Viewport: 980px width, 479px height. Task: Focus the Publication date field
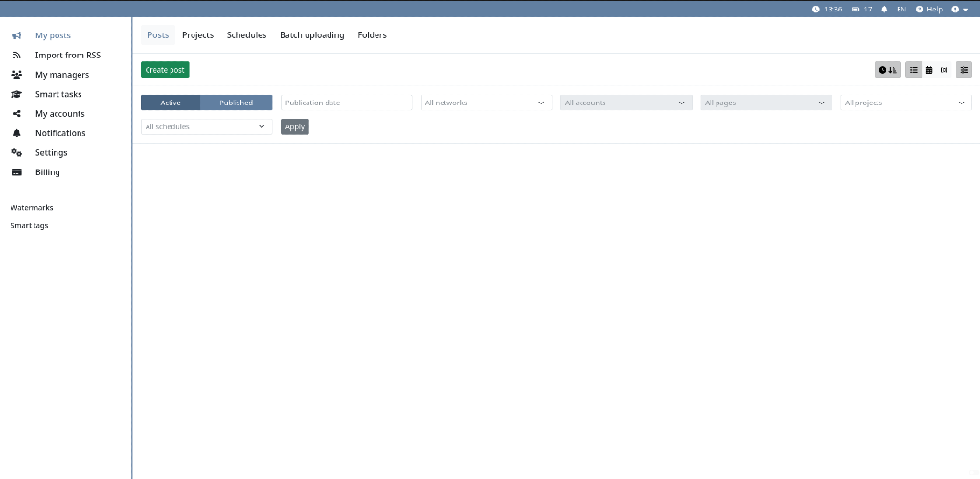coord(347,103)
